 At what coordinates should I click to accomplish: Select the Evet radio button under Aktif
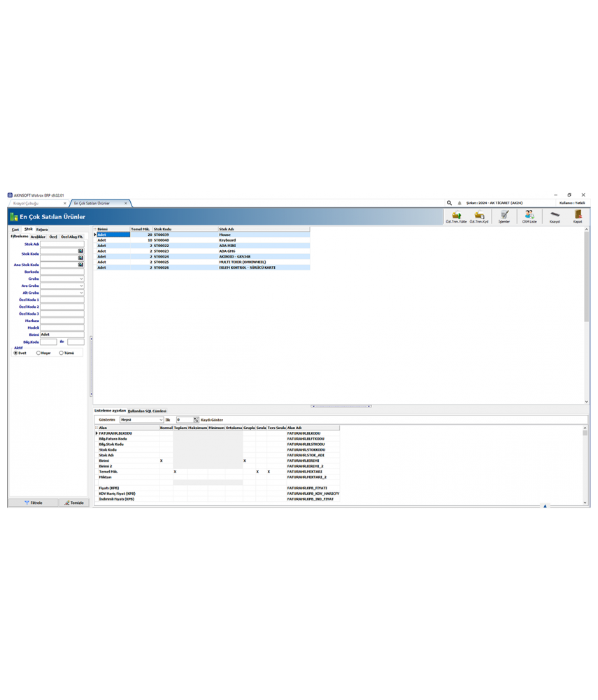[x=15, y=353]
